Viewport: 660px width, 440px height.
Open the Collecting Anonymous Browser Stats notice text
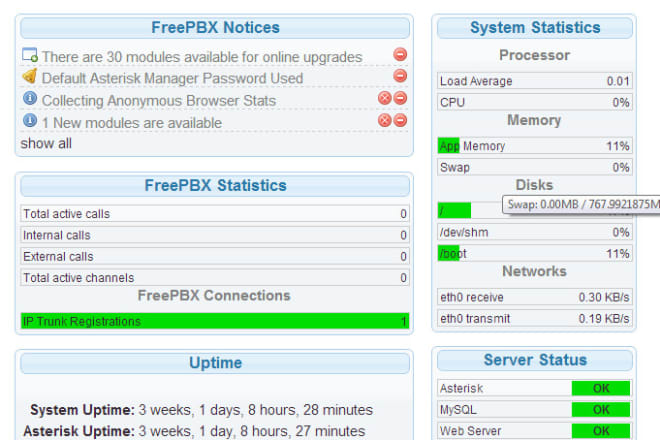click(159, 101)
